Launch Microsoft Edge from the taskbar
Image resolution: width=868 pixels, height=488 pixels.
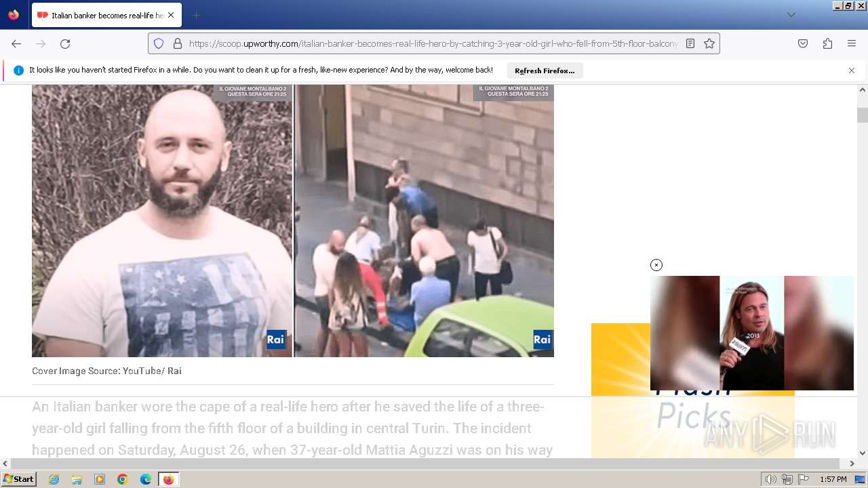(146, 479)
